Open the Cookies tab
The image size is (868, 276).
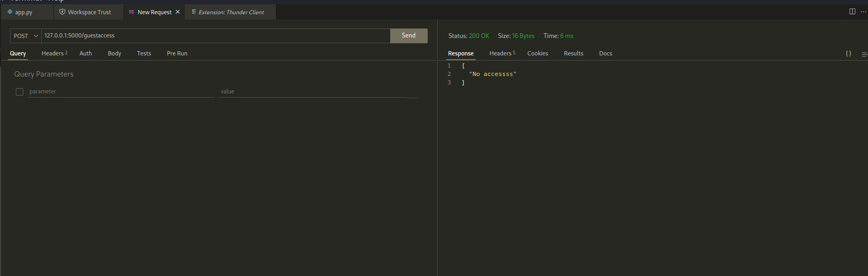[538, 53]
